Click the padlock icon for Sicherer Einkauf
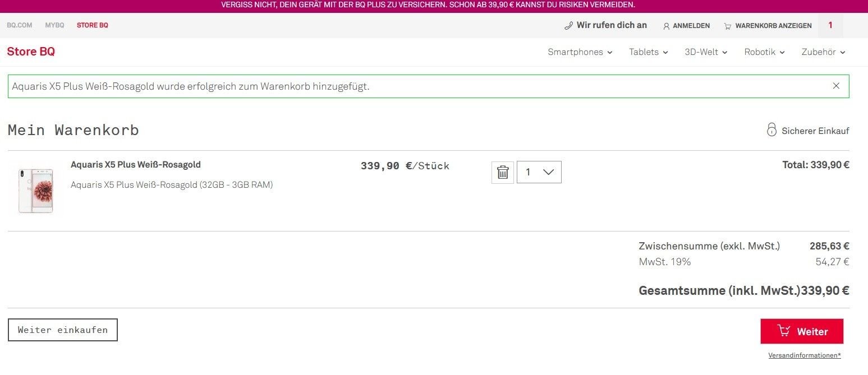868x375 pixels. coord(771,129)
